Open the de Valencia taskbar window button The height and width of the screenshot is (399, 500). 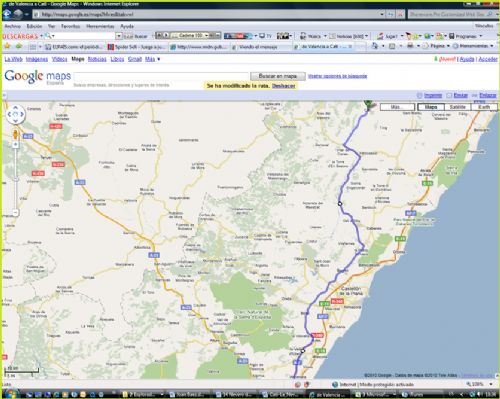click(328, 395)
